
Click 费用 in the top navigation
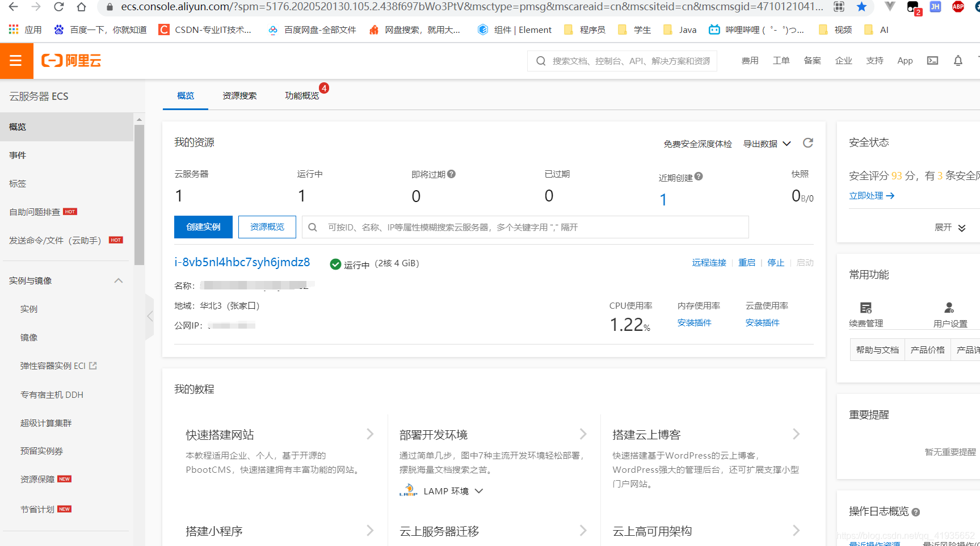click(750, 61)
